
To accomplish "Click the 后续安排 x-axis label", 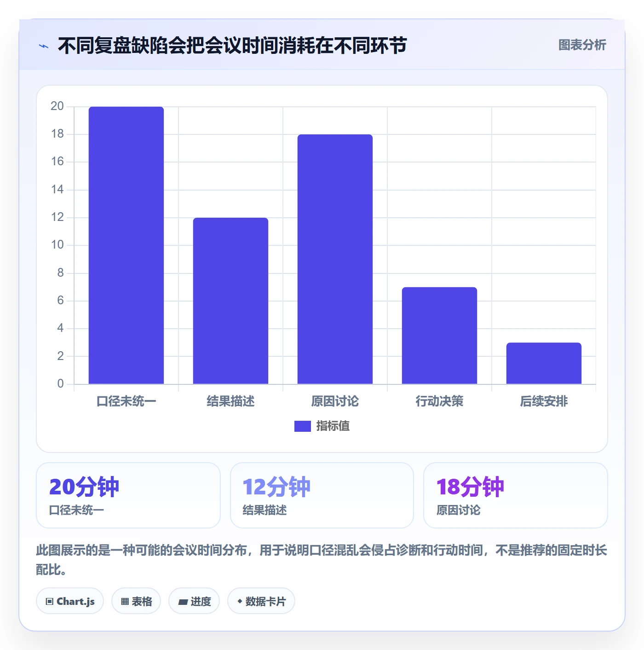I will pyautogui.click(x=544, y=401).
